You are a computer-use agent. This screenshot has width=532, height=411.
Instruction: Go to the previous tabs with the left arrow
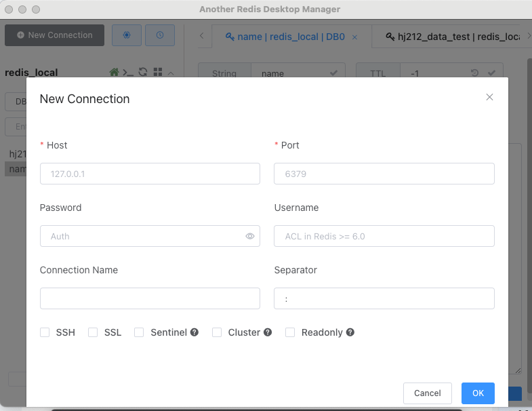click(x=201, y=36)
